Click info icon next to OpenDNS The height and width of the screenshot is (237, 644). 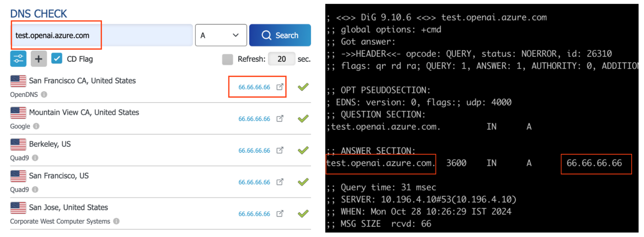coord(44,94)
